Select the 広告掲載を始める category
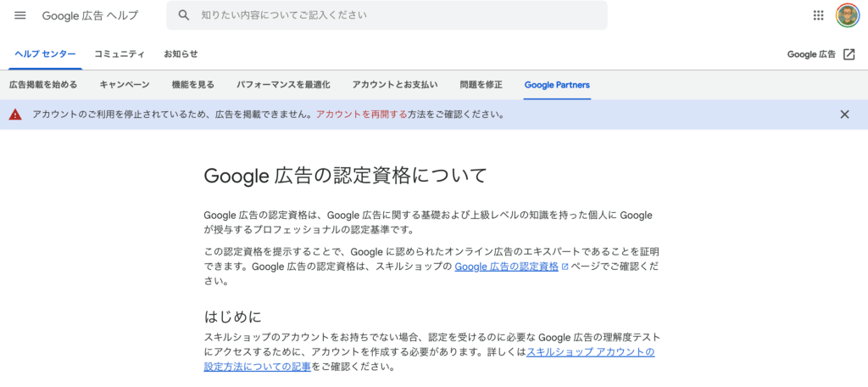Screen dimensions: 868x387 coord(43,85)
